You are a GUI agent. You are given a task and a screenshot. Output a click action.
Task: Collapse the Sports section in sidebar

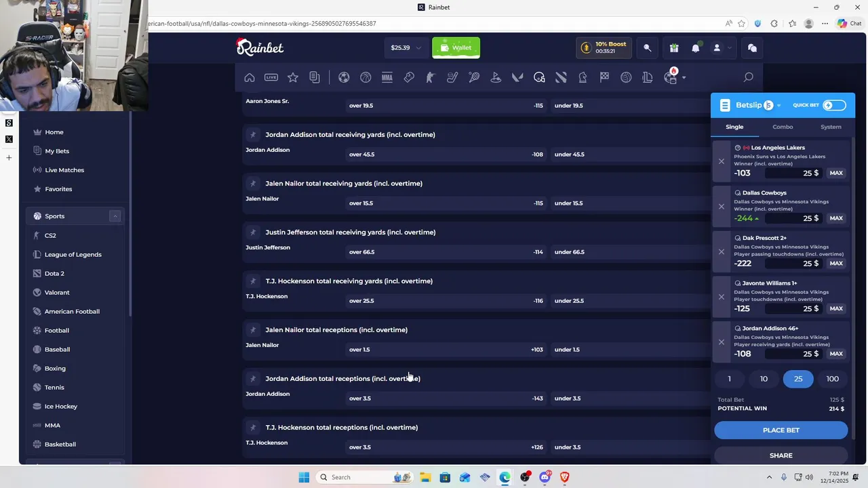(115, 216)
